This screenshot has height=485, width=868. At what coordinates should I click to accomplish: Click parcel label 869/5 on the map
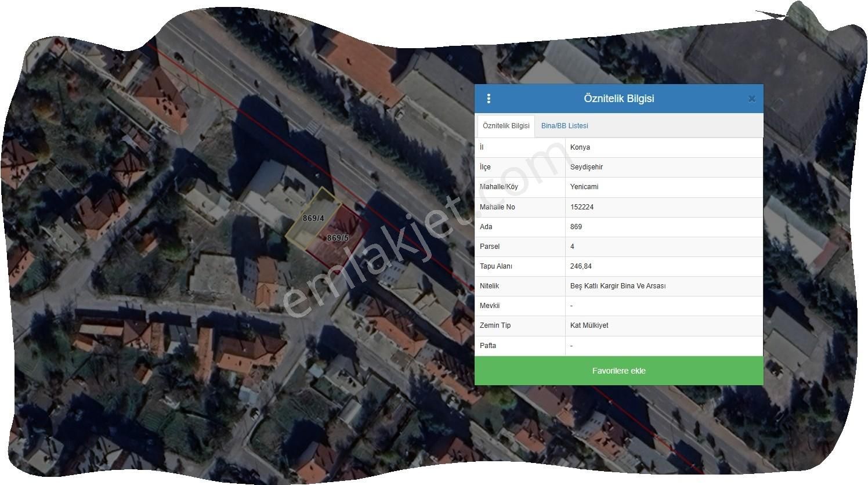pos(338,238)
